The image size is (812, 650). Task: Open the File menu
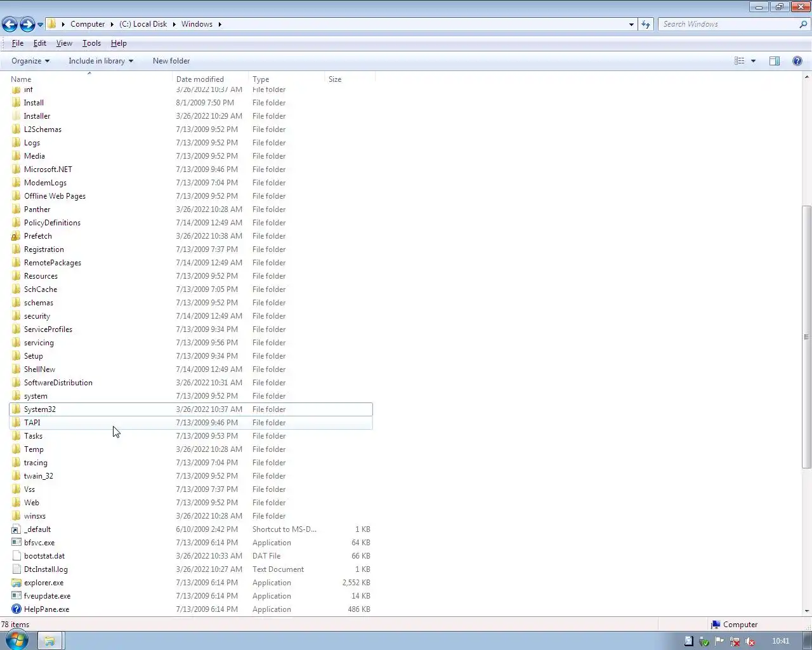[x=18, y=43]
